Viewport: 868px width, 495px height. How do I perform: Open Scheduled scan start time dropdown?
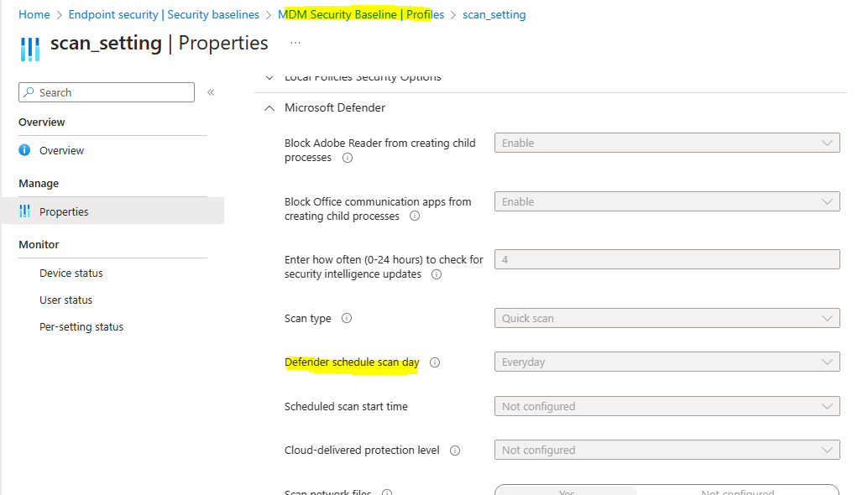click(x=667, y=406)
